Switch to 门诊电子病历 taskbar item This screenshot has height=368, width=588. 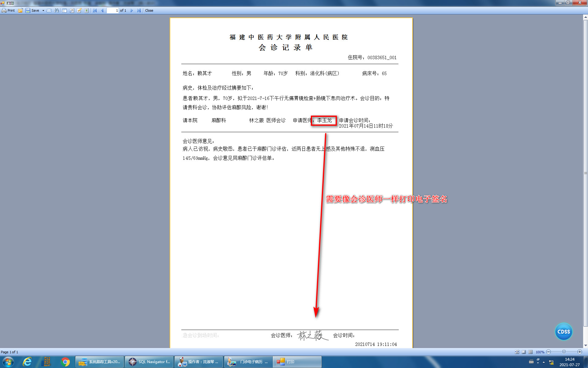coord(248,362)
